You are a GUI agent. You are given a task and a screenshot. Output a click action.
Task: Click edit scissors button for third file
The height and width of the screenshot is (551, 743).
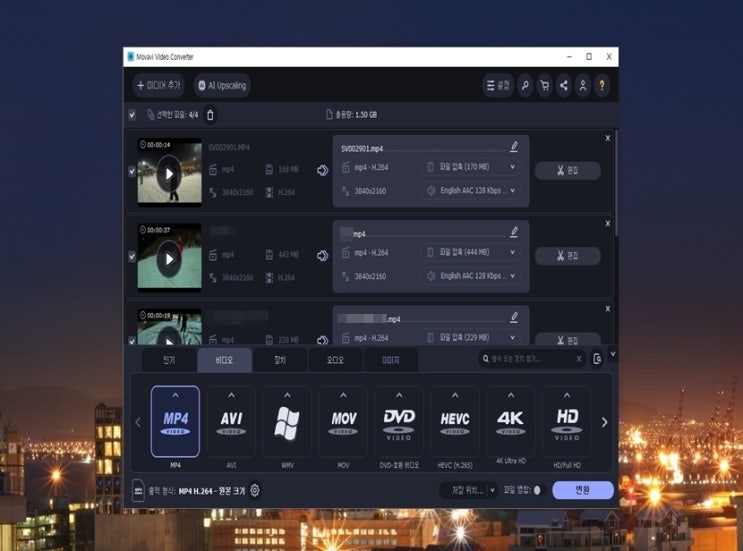(x=568, y=339)
